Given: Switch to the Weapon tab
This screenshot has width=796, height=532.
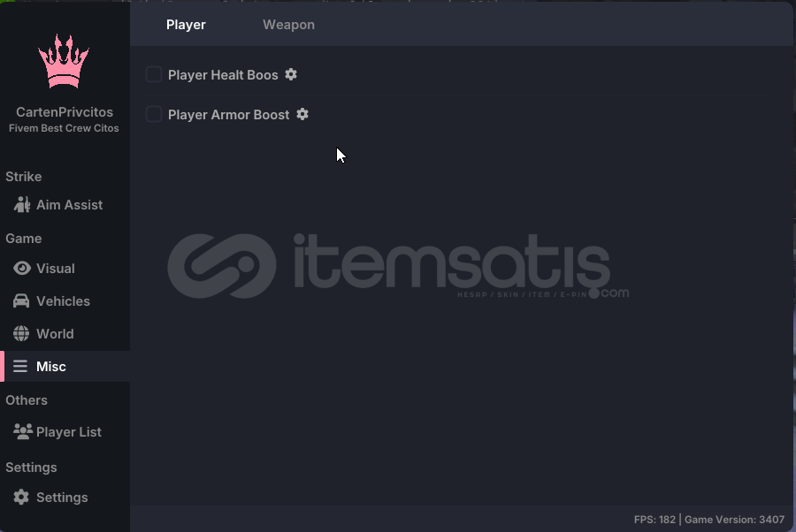Looking at the screenshot, I should (289, 25).
